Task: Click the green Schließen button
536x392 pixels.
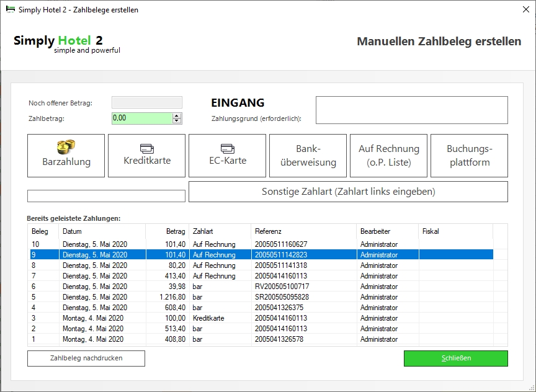Action: [x=456, y=358]
